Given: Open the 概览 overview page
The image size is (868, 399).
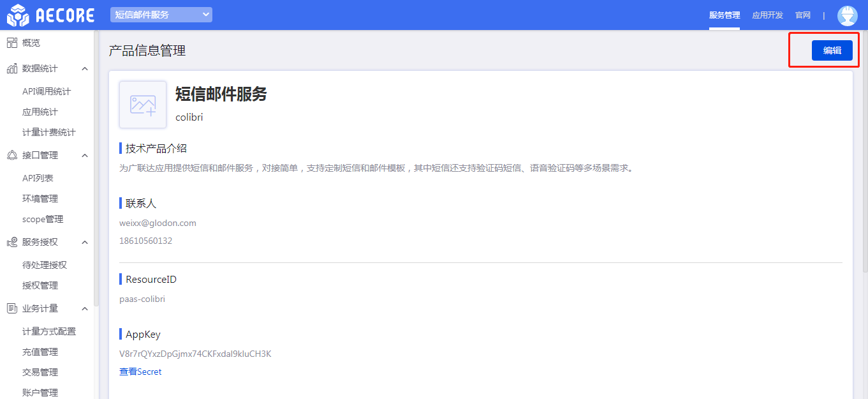Looking at the screenshot, I should (x=31, y=43).
